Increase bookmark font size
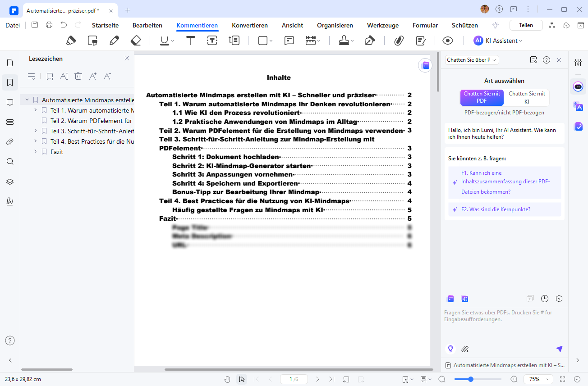The height and width of the screenshot is (386, 588). pyautogui.click(x=93, y=76)
